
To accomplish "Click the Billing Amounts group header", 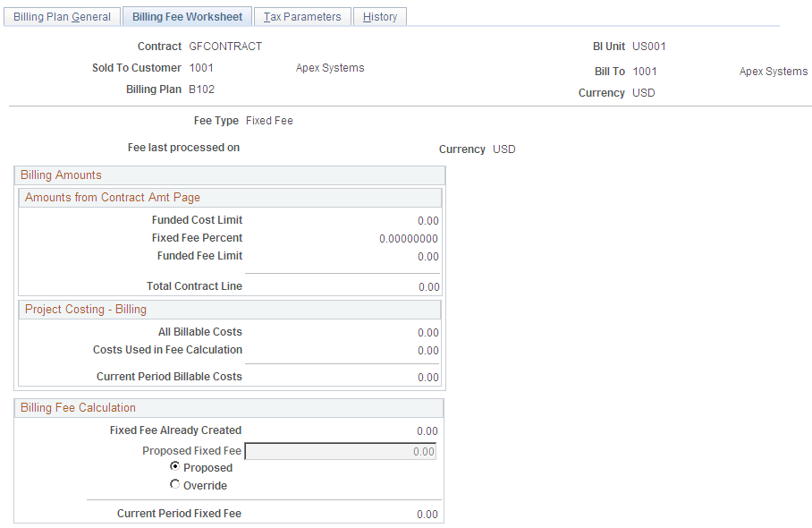I will point(58,175).
